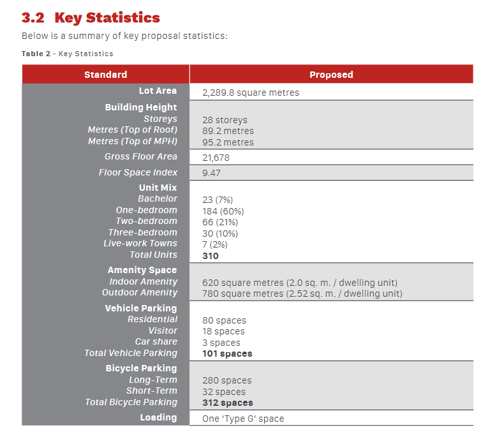
Task: Click the '32 spaces' value
Action: 224,392
